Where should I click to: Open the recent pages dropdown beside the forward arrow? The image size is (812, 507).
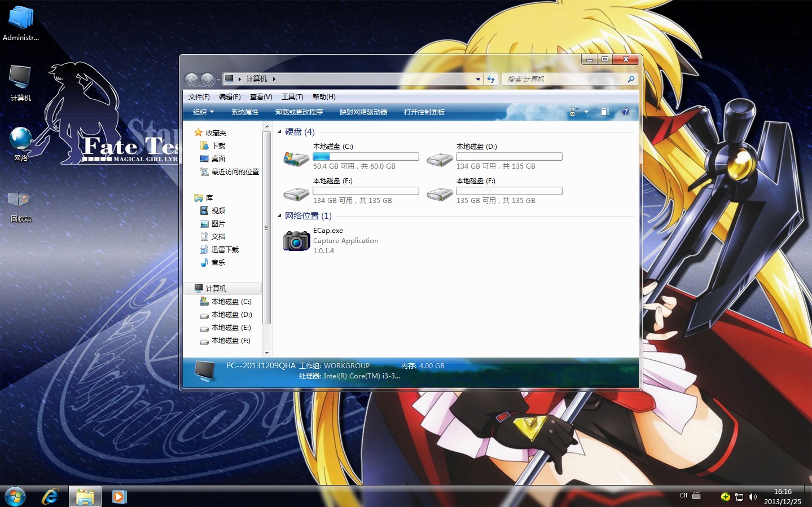218,80
